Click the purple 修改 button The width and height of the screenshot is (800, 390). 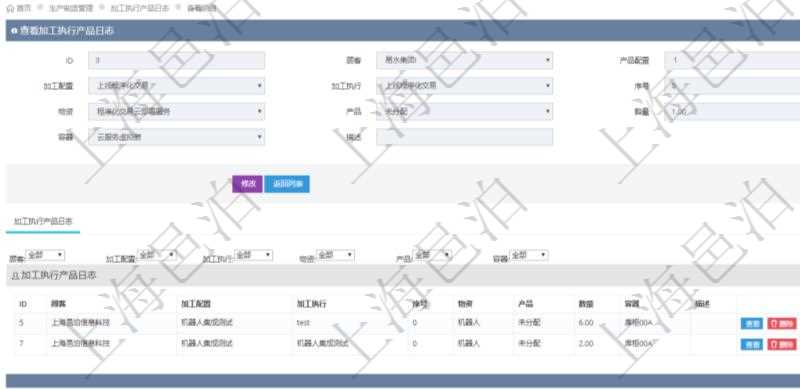[x=247, y=184]
